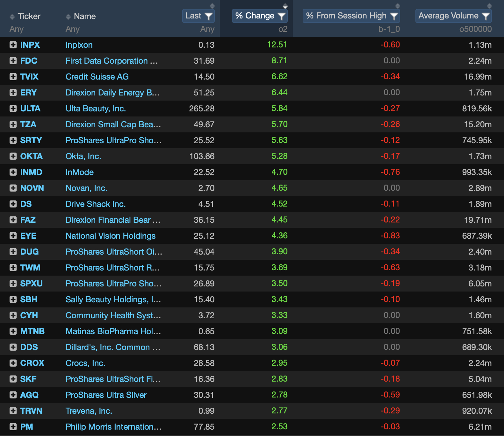Viewport: 504px width, 436px height.
Task: Click plus icon beside CROX
Action: 13,363
